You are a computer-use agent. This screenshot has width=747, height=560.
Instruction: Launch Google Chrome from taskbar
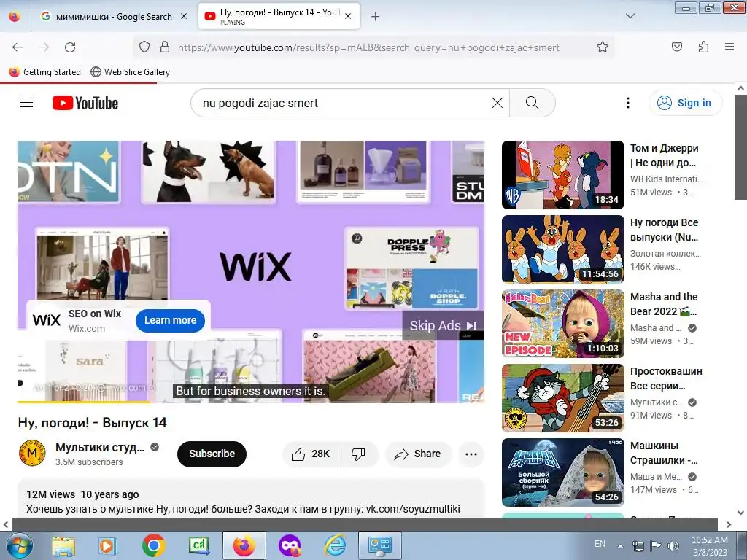153,545
